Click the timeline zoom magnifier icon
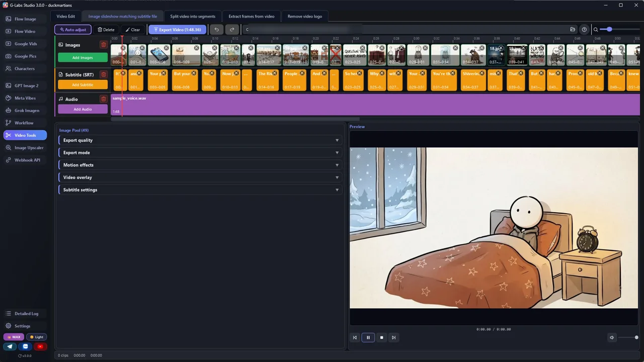644x362 pixels. [x=596, y=30]
